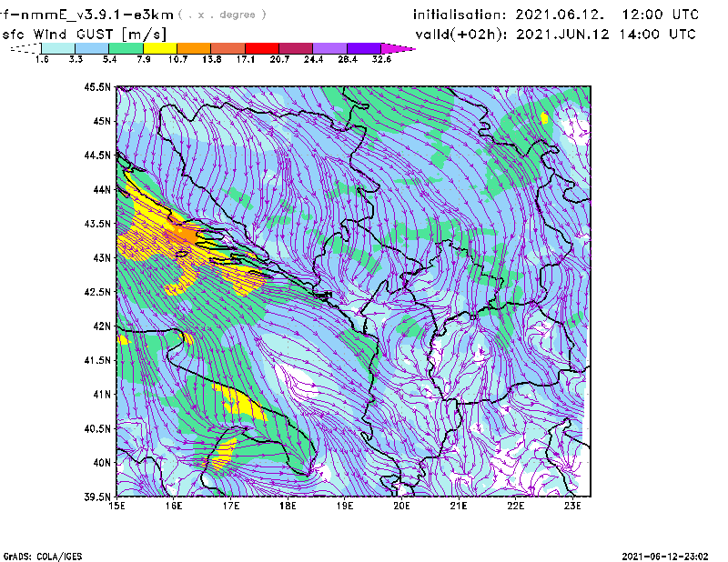This screenshot has height=562, width=728.
Task: Click the '39.5N' latitude label
Action: pos(97,497)
